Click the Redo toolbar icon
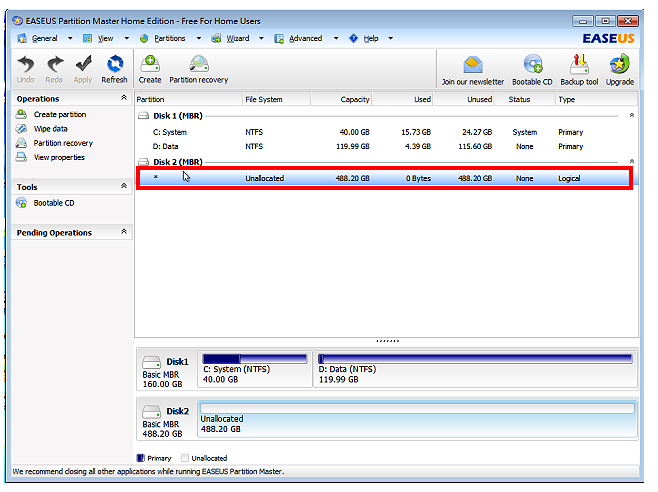Screen dimensions: 658x492 [55, 65]
